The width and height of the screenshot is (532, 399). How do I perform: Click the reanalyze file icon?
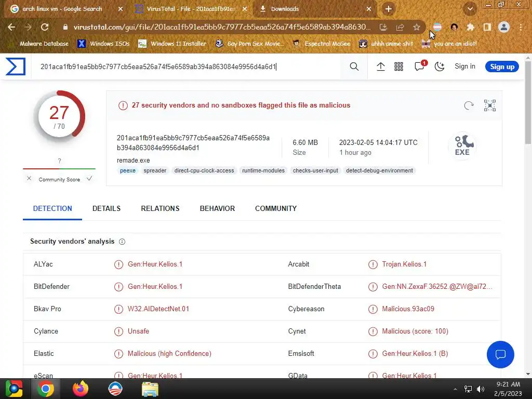[x=469, y=105]
